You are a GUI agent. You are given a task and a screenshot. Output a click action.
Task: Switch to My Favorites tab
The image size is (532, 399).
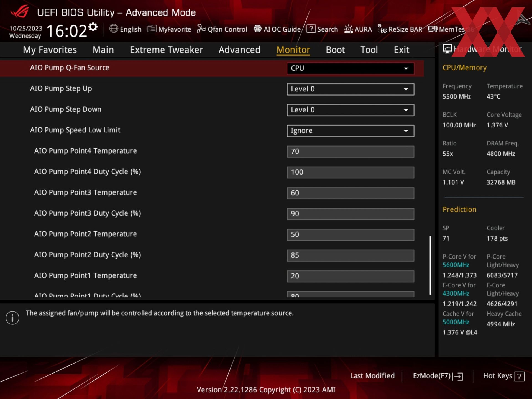(50, 50)
